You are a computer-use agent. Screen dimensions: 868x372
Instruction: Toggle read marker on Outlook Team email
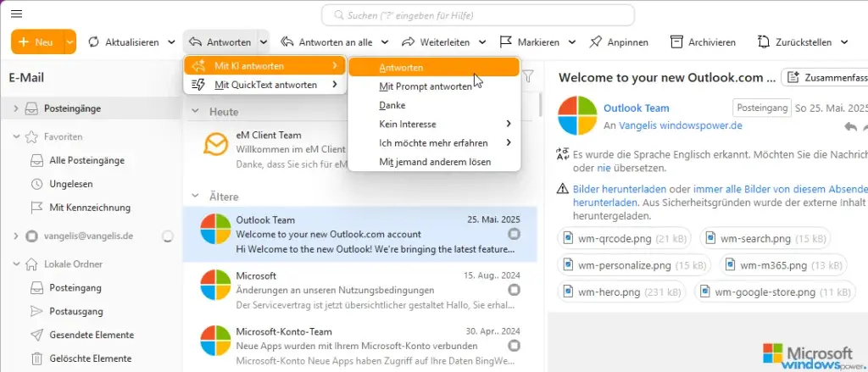point(515,234)
